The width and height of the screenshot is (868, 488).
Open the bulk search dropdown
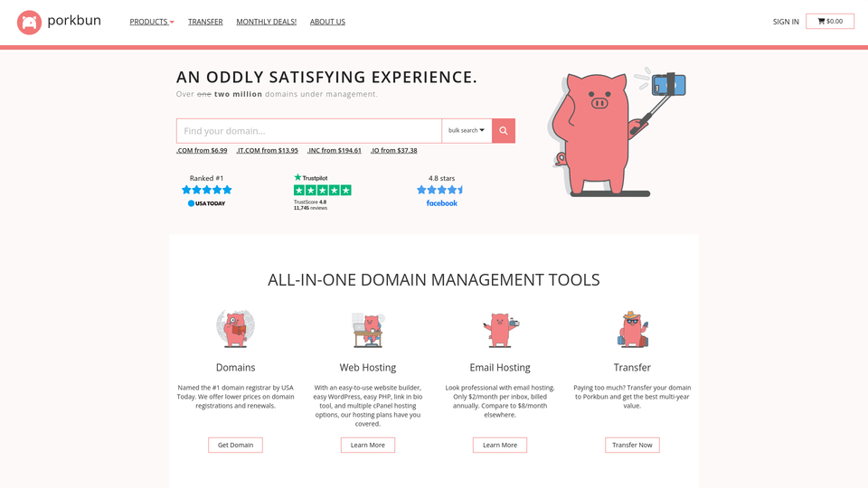(x=467, y=130)
